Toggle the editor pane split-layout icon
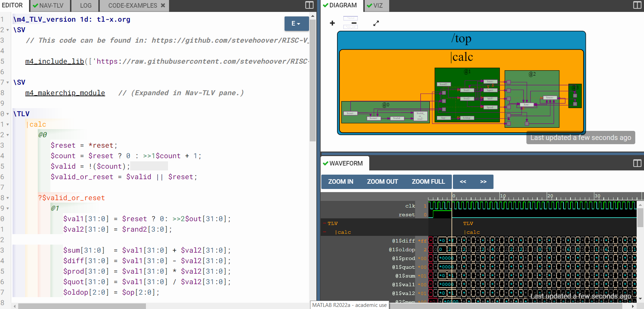 tap(309, 5)
